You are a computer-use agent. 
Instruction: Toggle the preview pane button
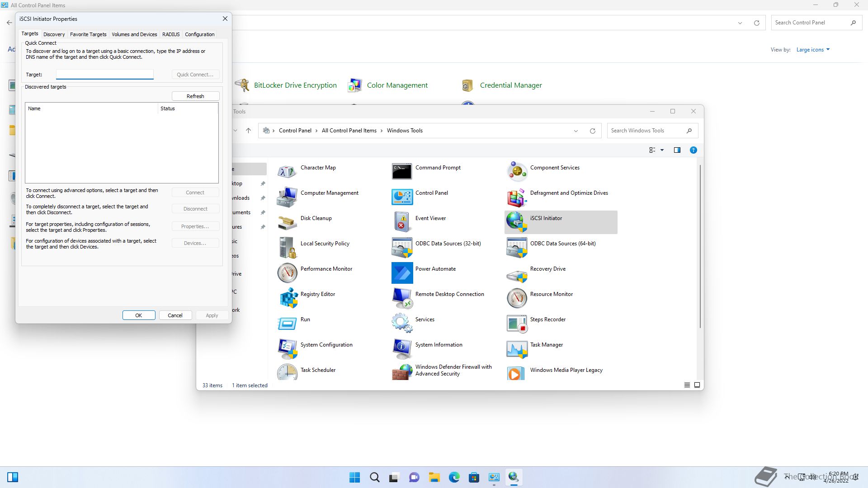677,150
